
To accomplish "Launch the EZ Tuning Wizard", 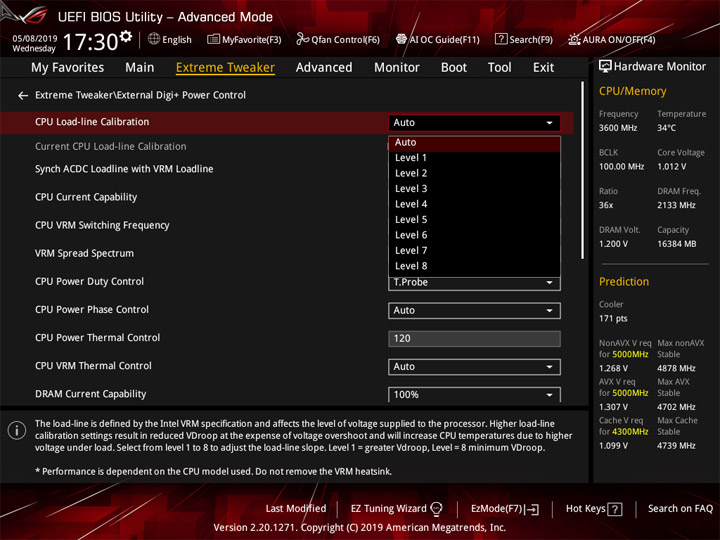I will tap(396, 509).
